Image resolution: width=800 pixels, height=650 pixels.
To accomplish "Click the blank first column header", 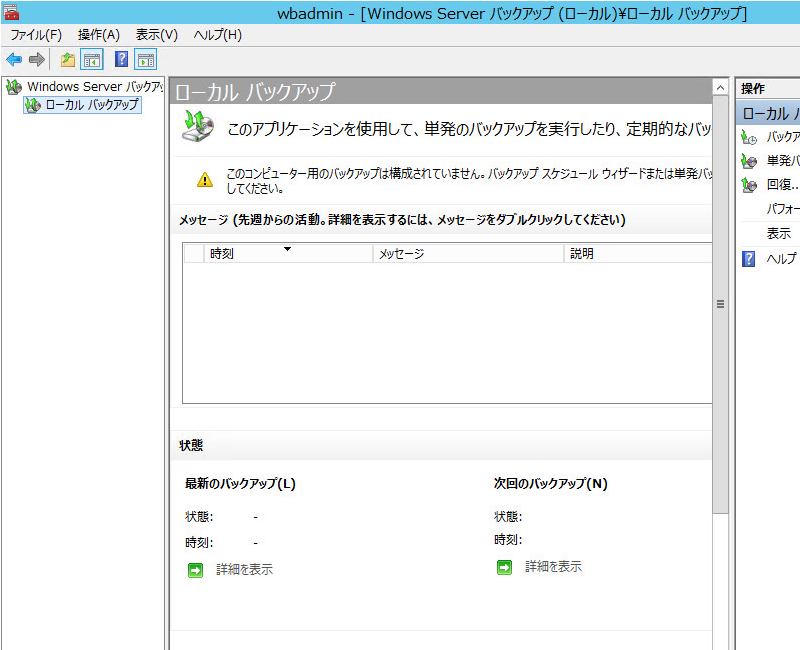I will click(x=194, y=254).
